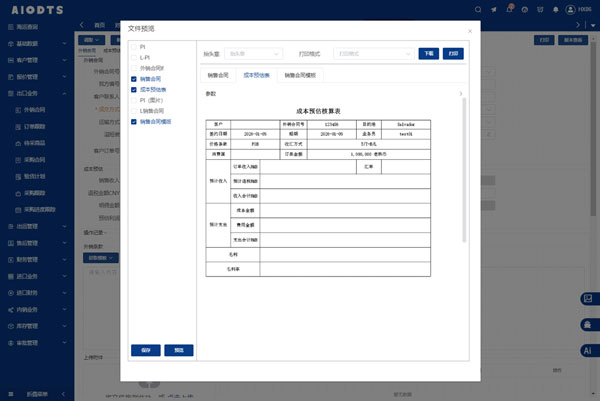Click the 下载 download button

[429, 54]
